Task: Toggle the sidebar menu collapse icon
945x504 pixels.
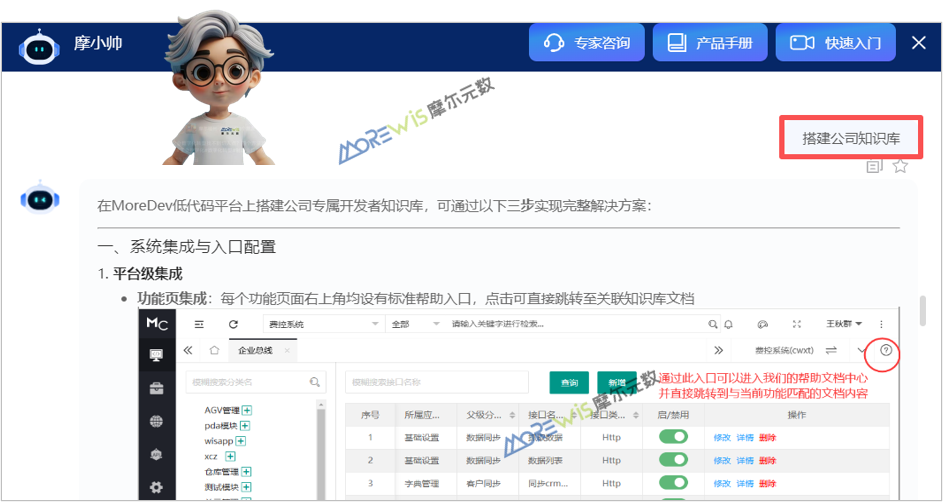Action: (x=199, y=324)
